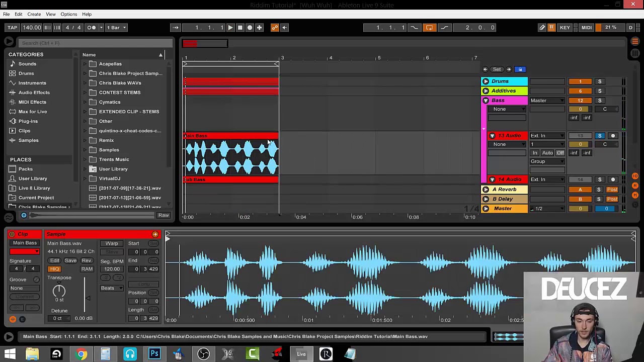The image size is (644, 362).
Task: Open the File menu
Action: [x=7, y=14]
